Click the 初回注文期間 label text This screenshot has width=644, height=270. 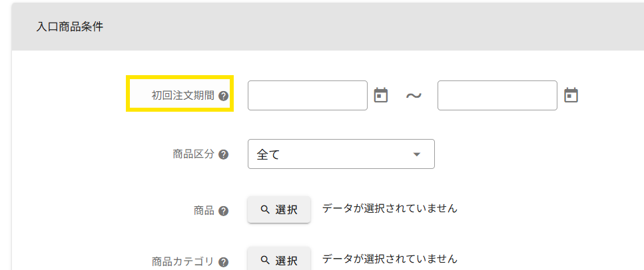(183, 96)
